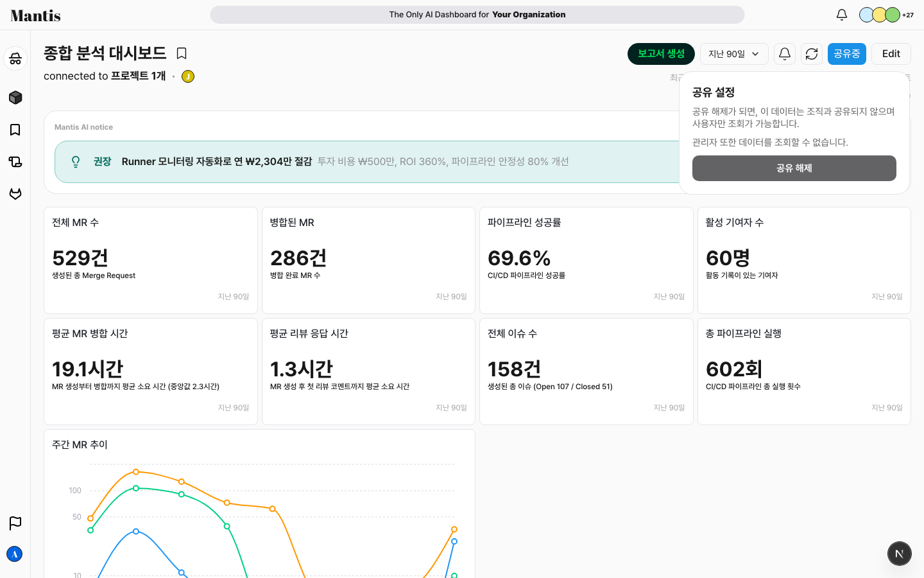
Task: Open the flag icon in sidebar
Action: [x=15, y=523]
